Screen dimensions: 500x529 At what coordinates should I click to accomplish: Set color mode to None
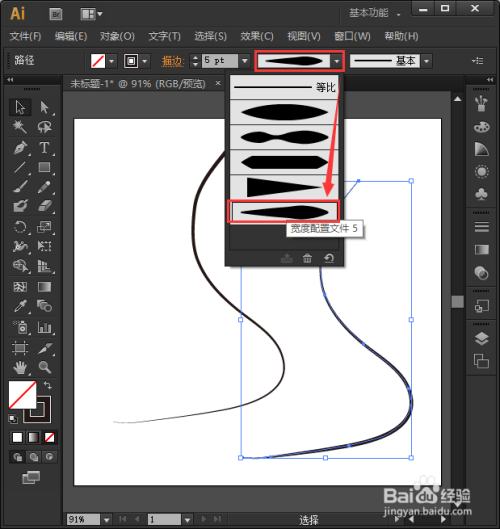point(50,437)
